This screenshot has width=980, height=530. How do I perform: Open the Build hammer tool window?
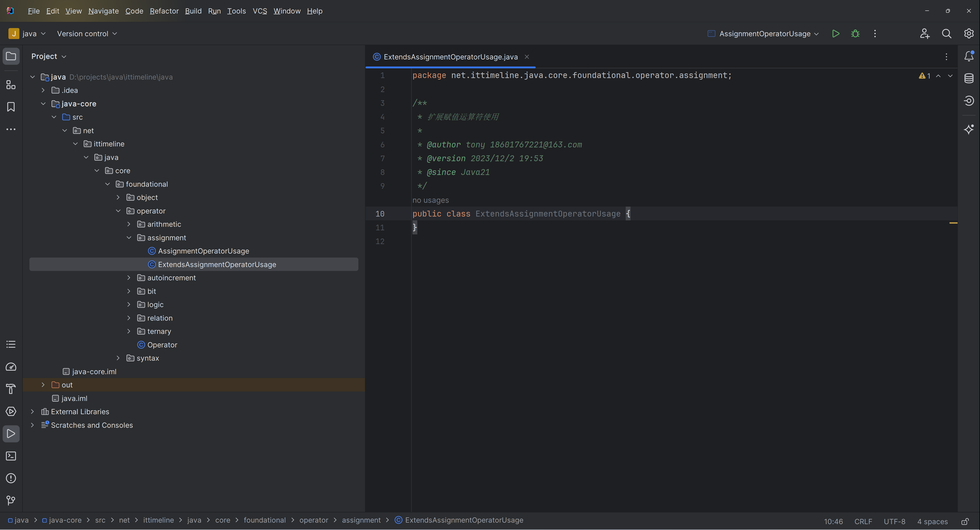point(11,389)
